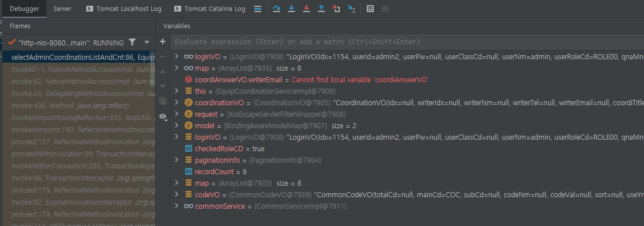
Task: Click the coordiAnswerVO.writerEmail error message text
Action: pos(360,80)
